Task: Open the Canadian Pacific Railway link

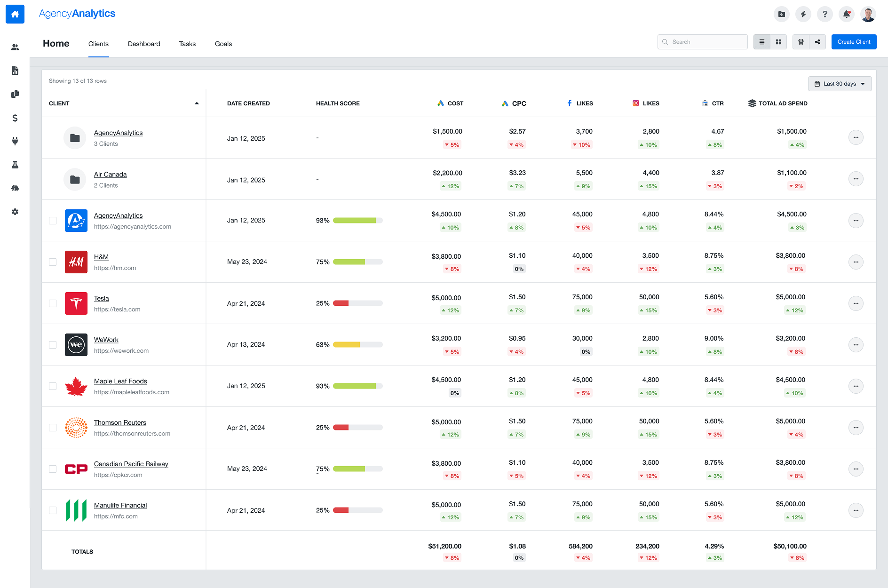Action: 131,464
